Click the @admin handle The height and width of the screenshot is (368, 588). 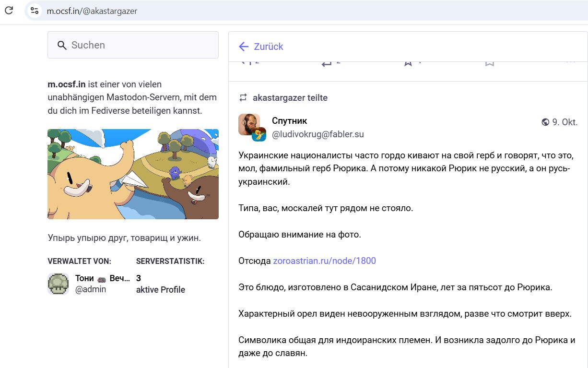tap(91, 289)
